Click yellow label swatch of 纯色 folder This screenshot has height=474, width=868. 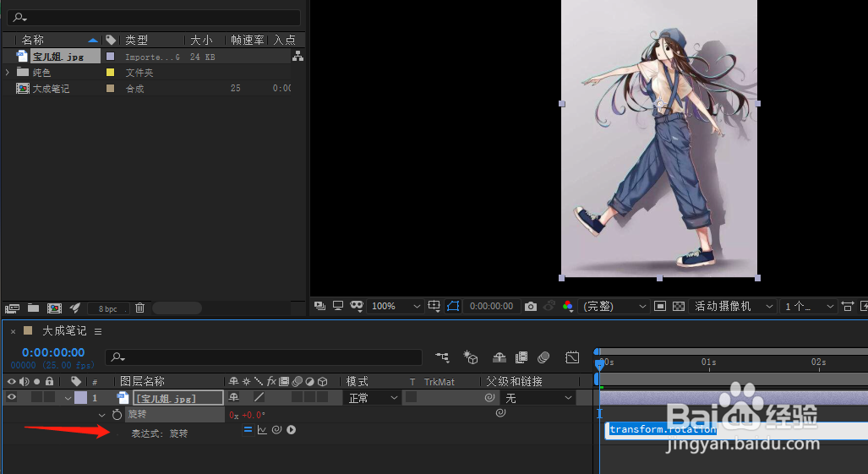(110, 73)
